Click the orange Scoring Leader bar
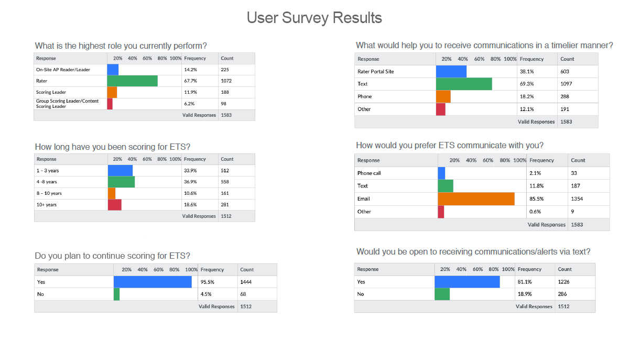 tap(112, 92)
